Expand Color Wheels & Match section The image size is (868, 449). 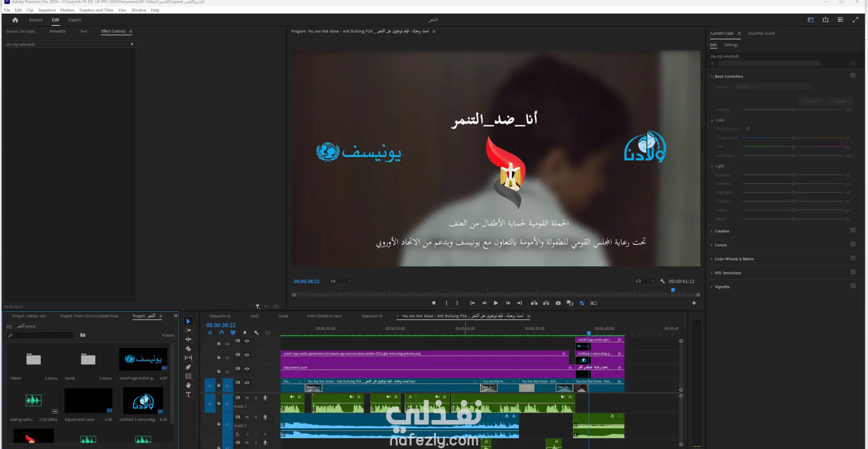click(x=712, y=259)
